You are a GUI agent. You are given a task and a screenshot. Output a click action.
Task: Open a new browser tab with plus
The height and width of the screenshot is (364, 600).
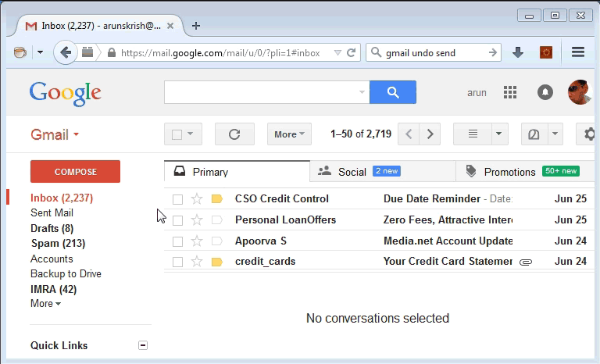[x=196, y=26]
